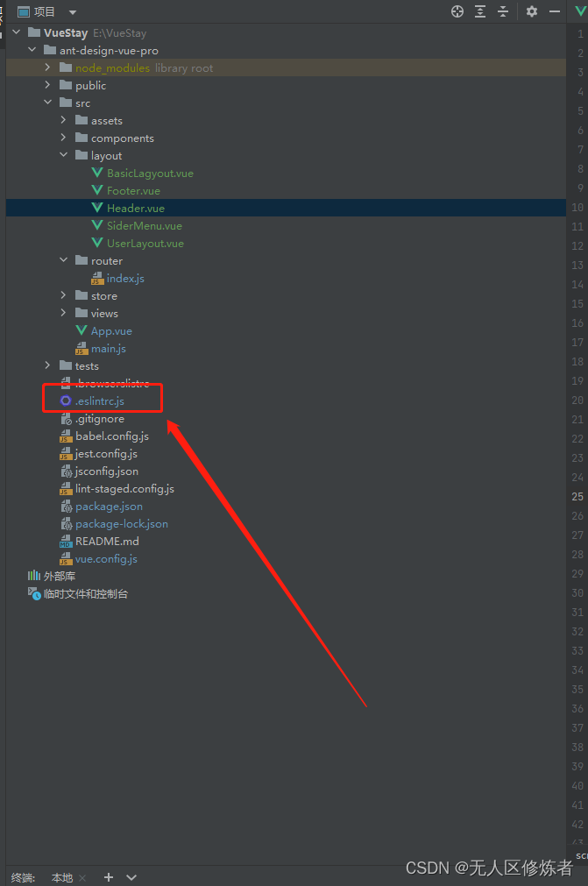The height and width of the screenshot is (886, 588).
Task: Expand the node_modules folder
Action: point(47,67)
